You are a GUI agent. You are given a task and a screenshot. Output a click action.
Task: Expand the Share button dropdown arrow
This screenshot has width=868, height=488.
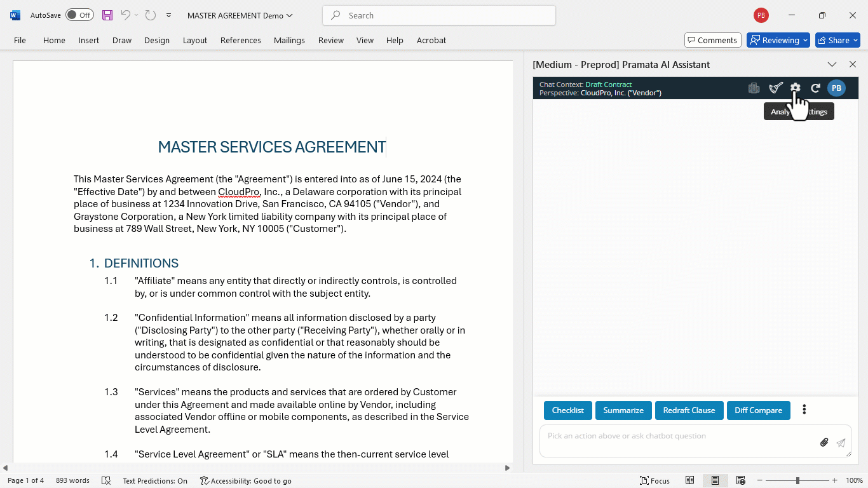pos(855,40)
